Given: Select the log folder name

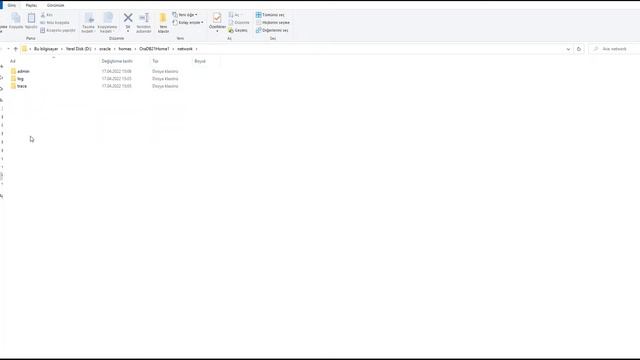Looking at the screenshot, I should point(20,79).
